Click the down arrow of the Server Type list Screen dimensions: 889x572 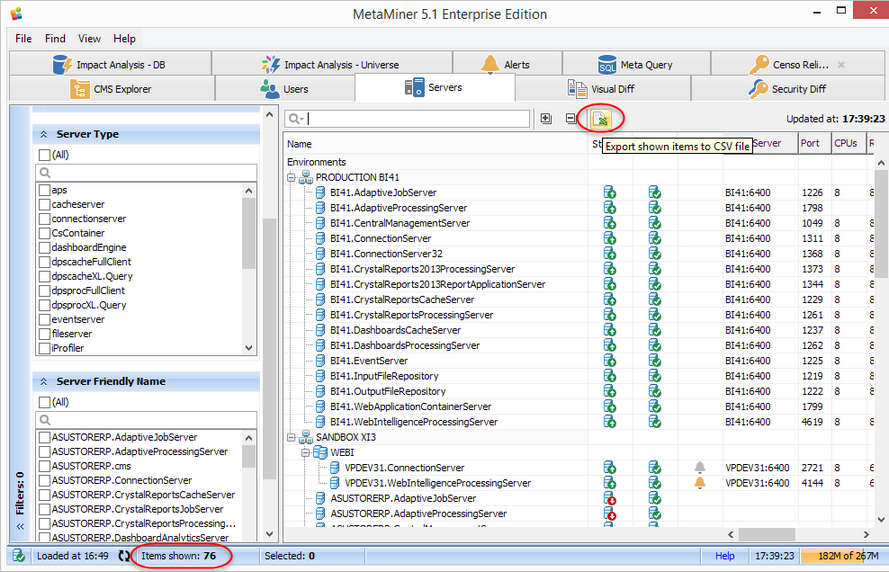point(248,348)
